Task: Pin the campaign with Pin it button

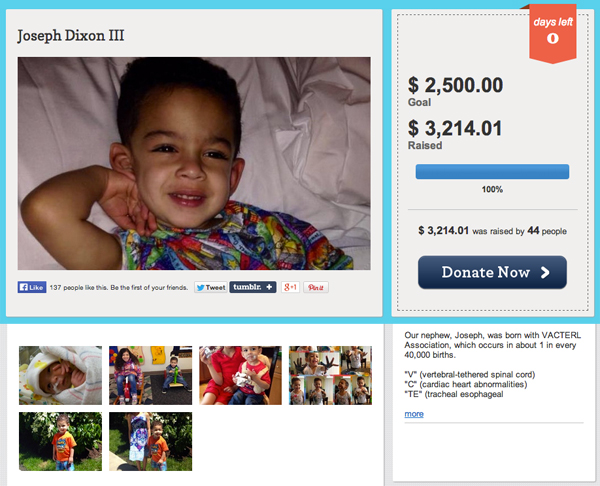Action: pos(316,287)
